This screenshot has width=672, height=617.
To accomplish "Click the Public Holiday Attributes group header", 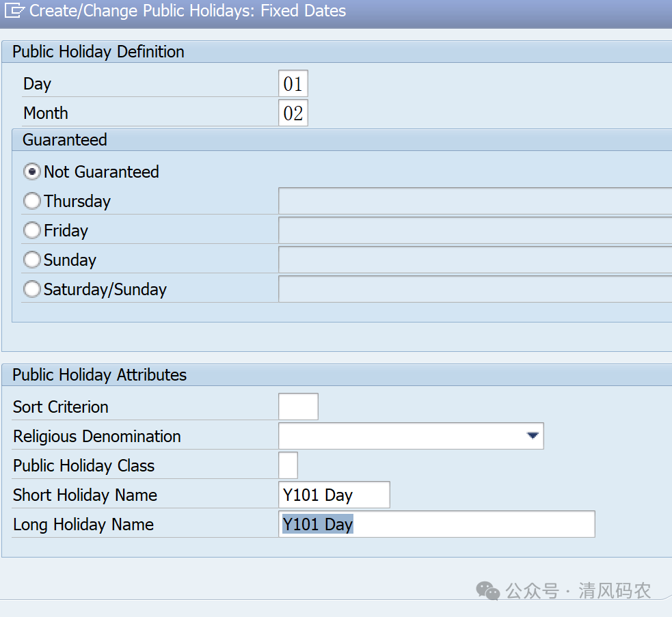I will 100,375.
